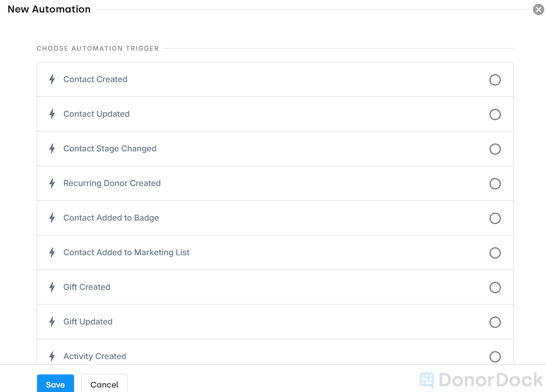This screenshot has height=392, width=546.
Task: Click the lightning icon beside Recurring Donor Created
Action: 52,183
